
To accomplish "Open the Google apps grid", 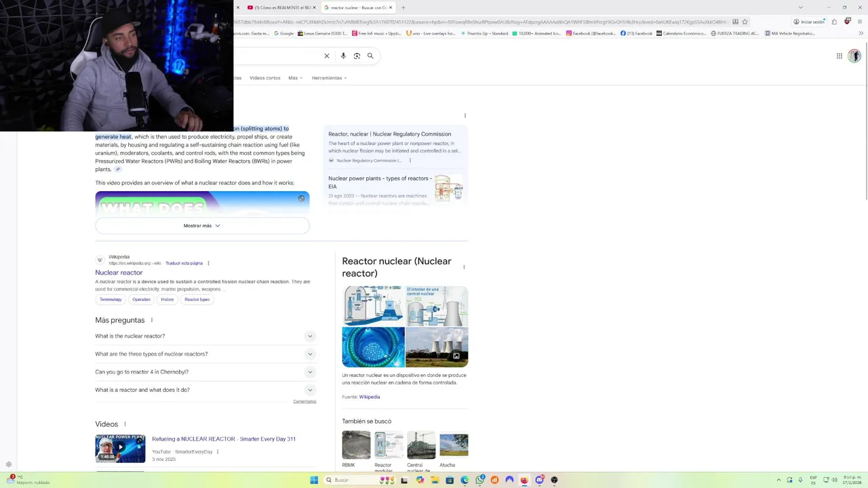I will tap(839, 56).
